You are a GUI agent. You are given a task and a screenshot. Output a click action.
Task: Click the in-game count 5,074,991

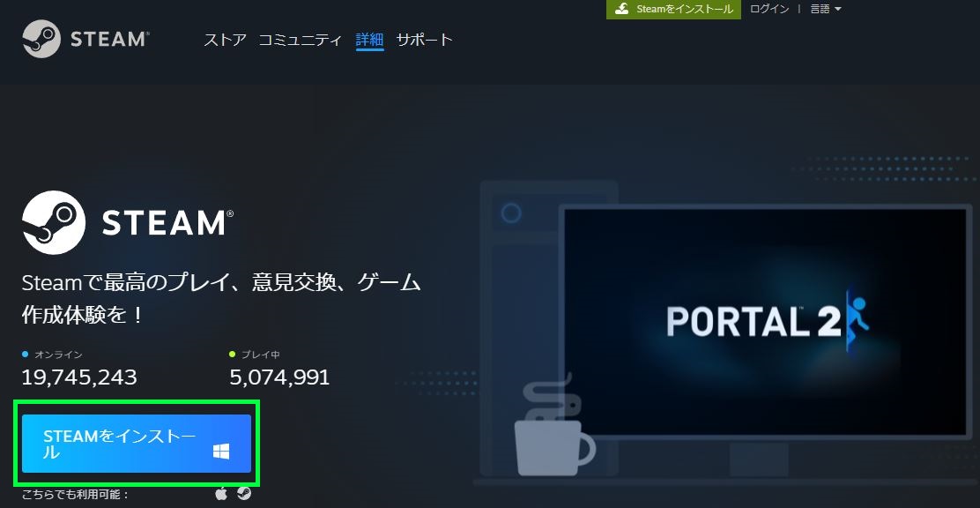coord(279,377)
